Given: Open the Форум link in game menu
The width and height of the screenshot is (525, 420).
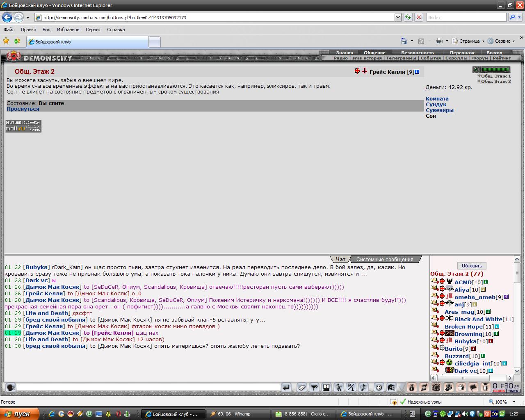Looking at the screenshot, I should click(480, 58).
